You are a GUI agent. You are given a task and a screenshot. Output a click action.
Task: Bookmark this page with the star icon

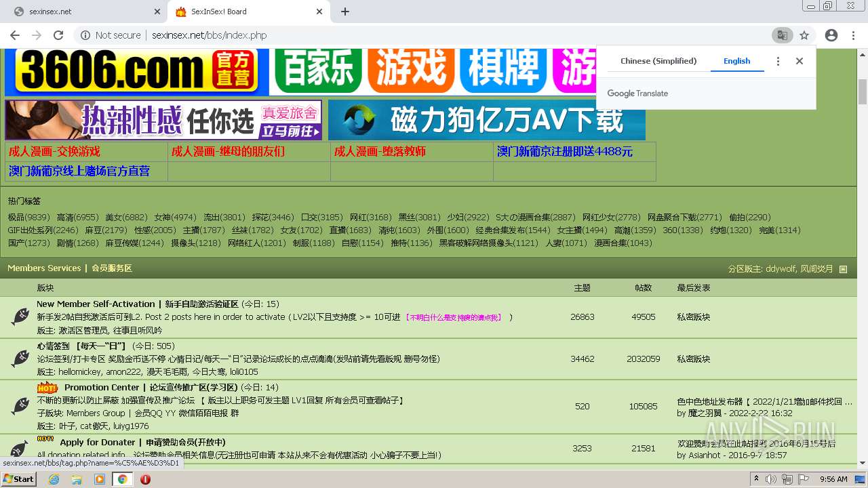(x=804, y=35)
